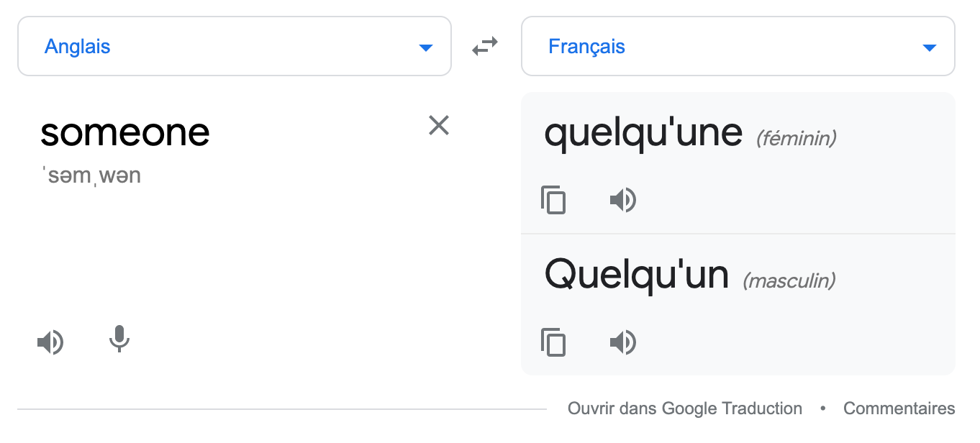980x443 pixels.
Task: Click the (féminin) gender label
Action: pyautogui.click(x=797, y=137)
